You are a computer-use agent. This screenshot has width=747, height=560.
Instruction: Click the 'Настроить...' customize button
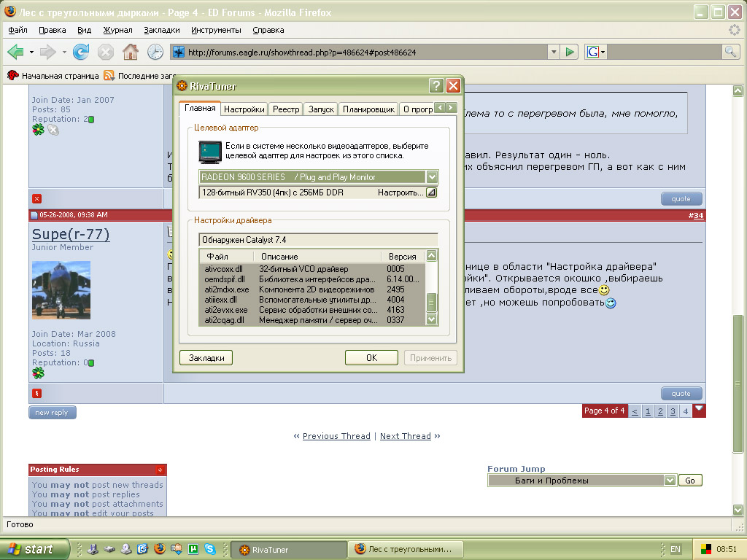[x=400, y=192]
